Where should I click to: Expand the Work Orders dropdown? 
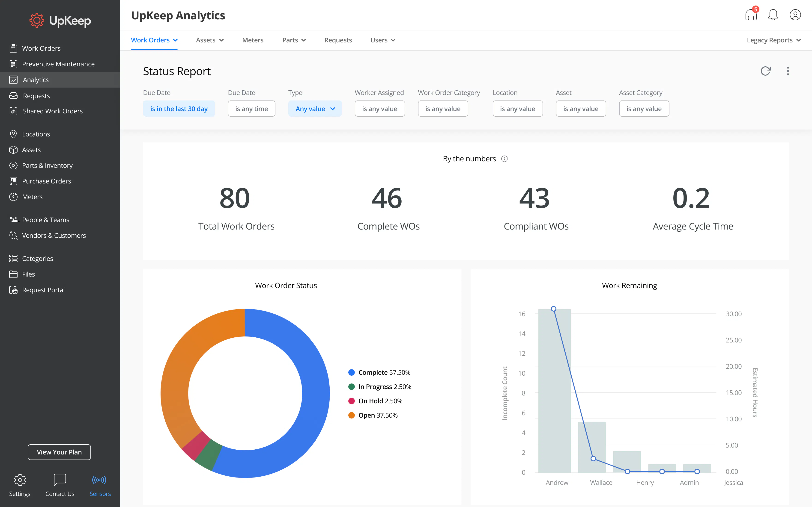[154, 40]
